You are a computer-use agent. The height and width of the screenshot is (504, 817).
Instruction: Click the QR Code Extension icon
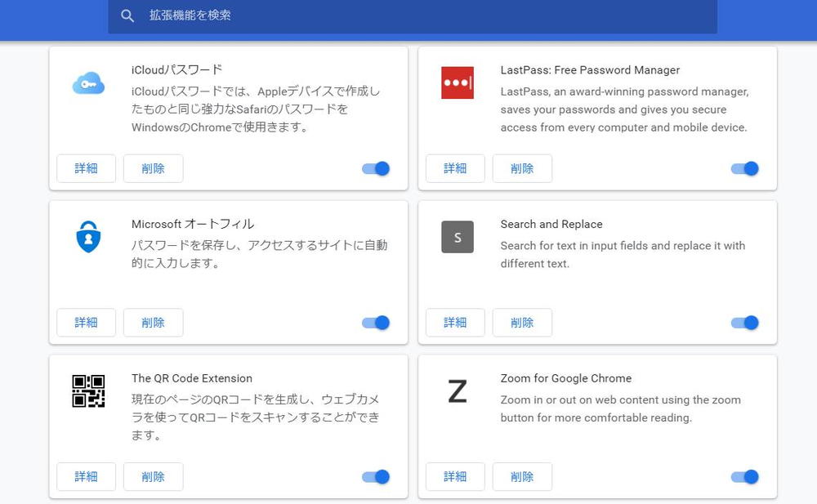(88, 391)
